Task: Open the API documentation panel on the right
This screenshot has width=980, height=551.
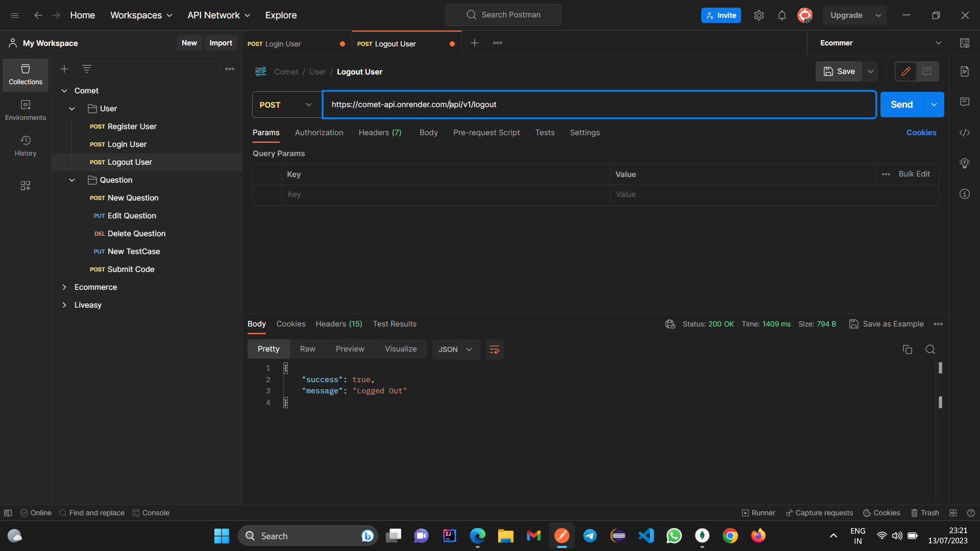Action: (x=965, y=71)
